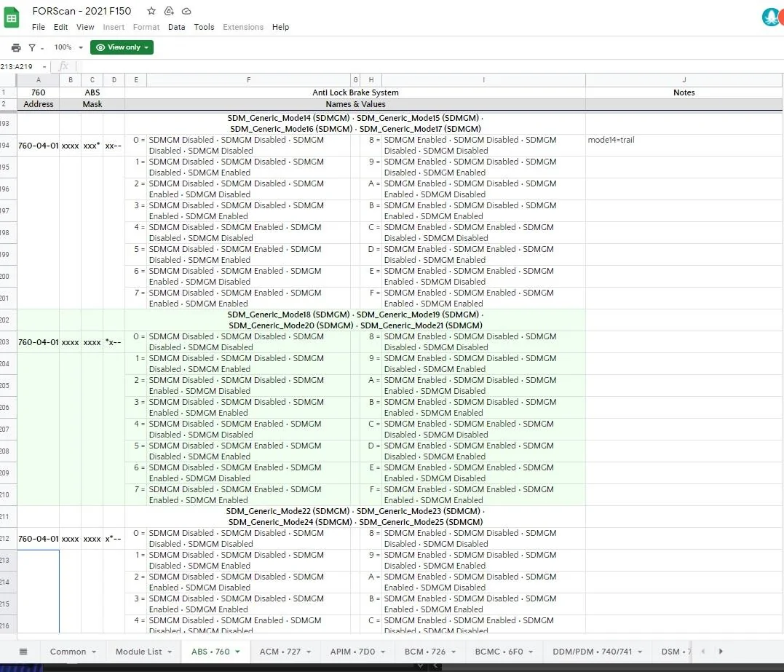Switch to the BCMC • 6F0 sheet tab
Screen dimensions: 784x672
point(499,652)
